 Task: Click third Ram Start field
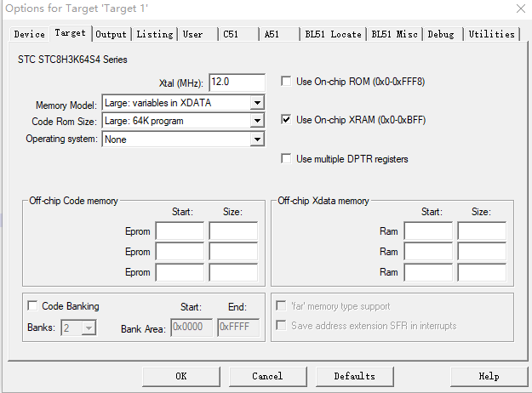pos(428,272)
